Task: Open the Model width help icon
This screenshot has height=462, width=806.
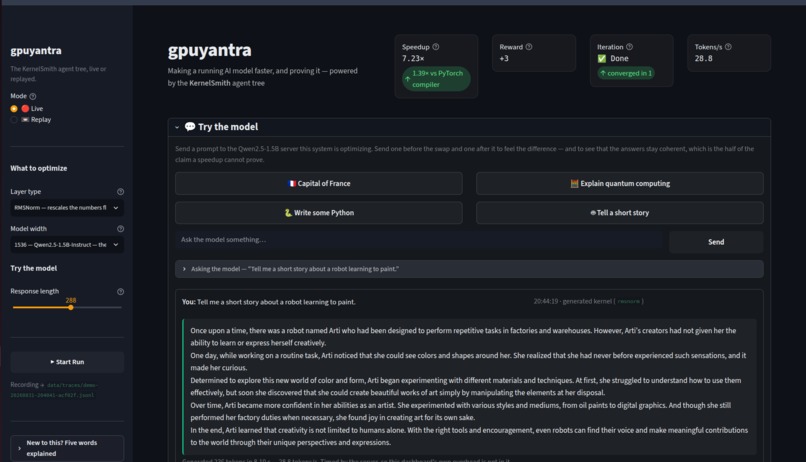Action: coord(120,229)
